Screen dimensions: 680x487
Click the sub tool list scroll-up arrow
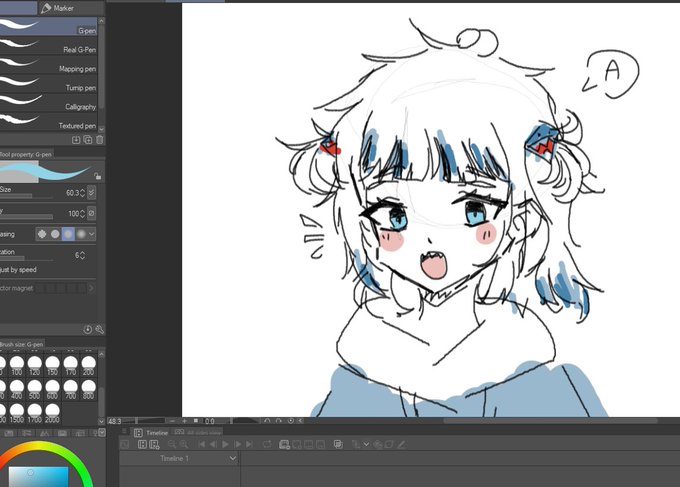101,20
